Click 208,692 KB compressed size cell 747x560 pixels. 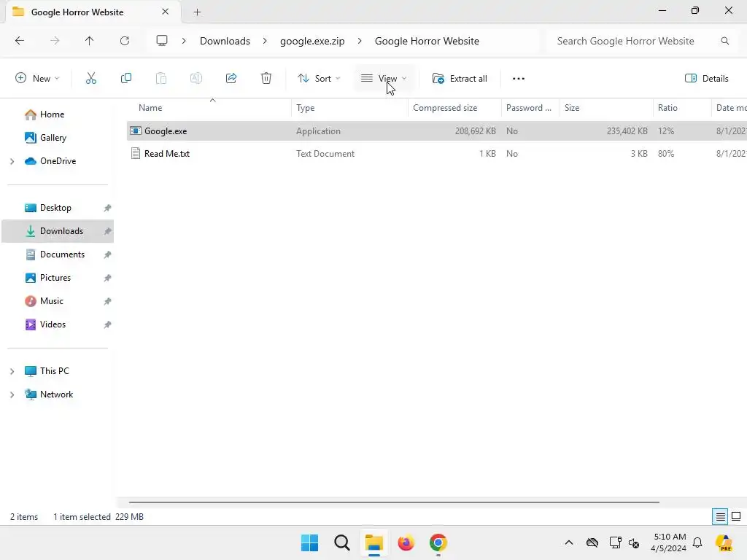click(x=475, y=131)
